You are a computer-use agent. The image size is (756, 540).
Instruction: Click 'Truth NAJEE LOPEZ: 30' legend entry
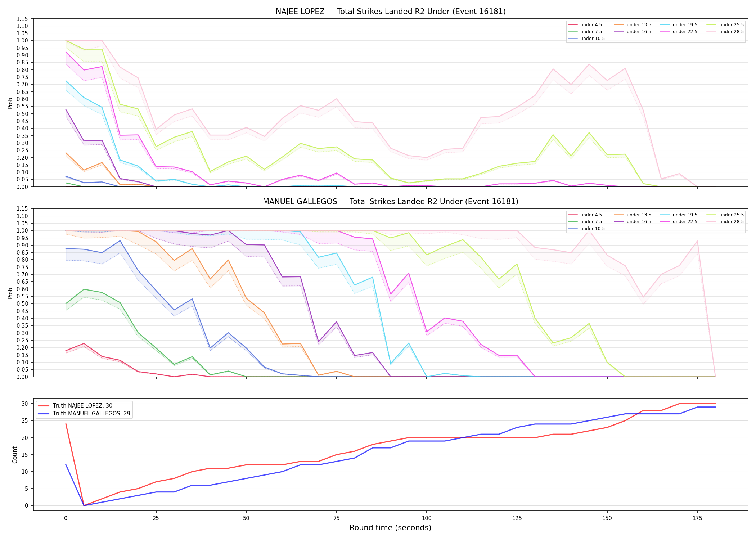click(x=75, y=406)
